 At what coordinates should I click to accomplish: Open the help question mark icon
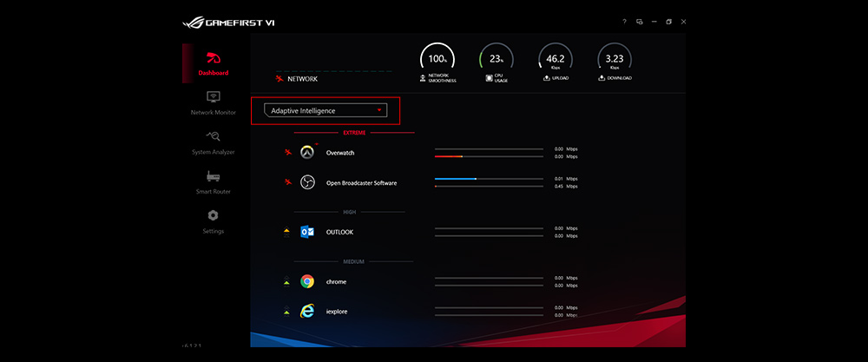pos(624,22)
